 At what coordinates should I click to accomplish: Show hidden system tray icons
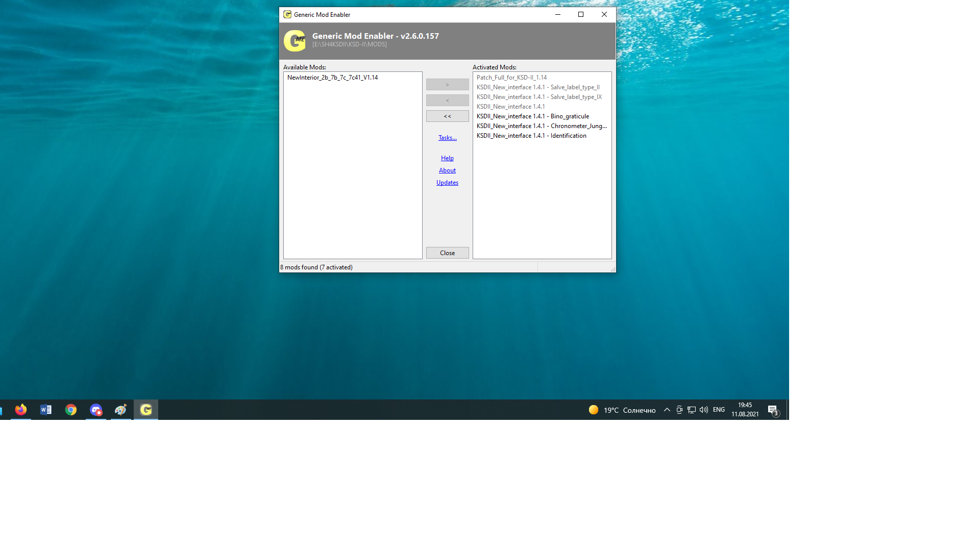coord(667,410)
